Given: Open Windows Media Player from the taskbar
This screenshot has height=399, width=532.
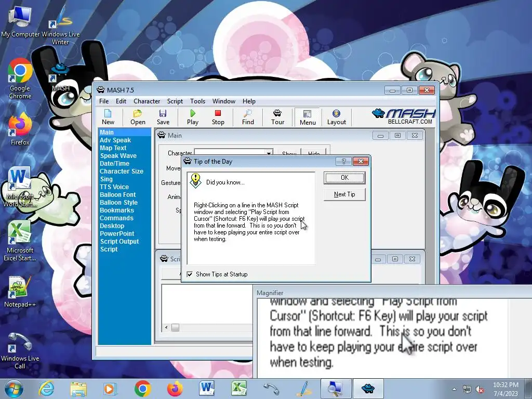Looking at the screenshot, I should (110, 389).
